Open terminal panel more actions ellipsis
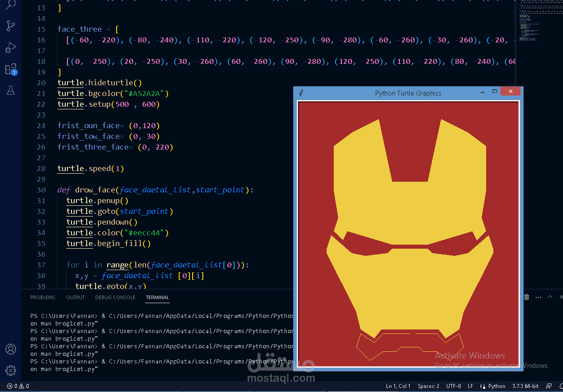 pyautogui.click(x=538, y=297)
